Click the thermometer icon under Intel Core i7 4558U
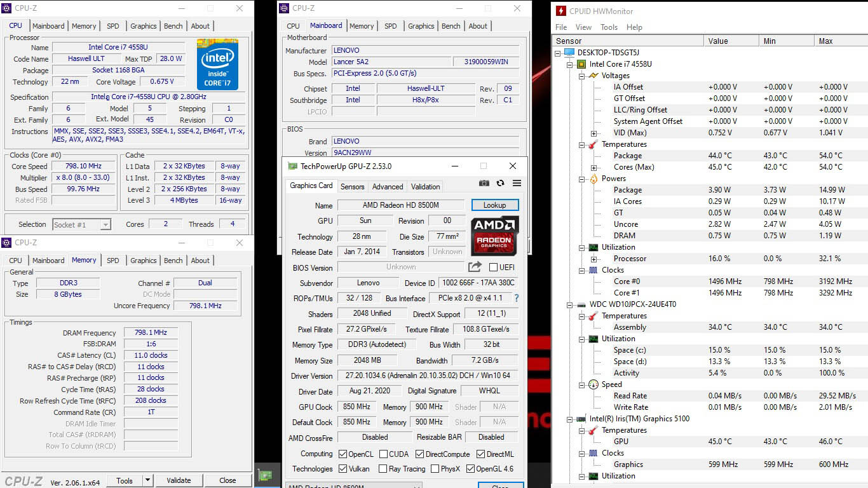 593,144
